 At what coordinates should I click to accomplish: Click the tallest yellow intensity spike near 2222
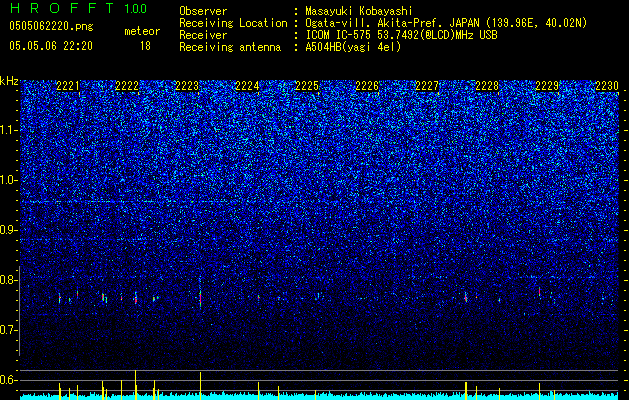136,385
